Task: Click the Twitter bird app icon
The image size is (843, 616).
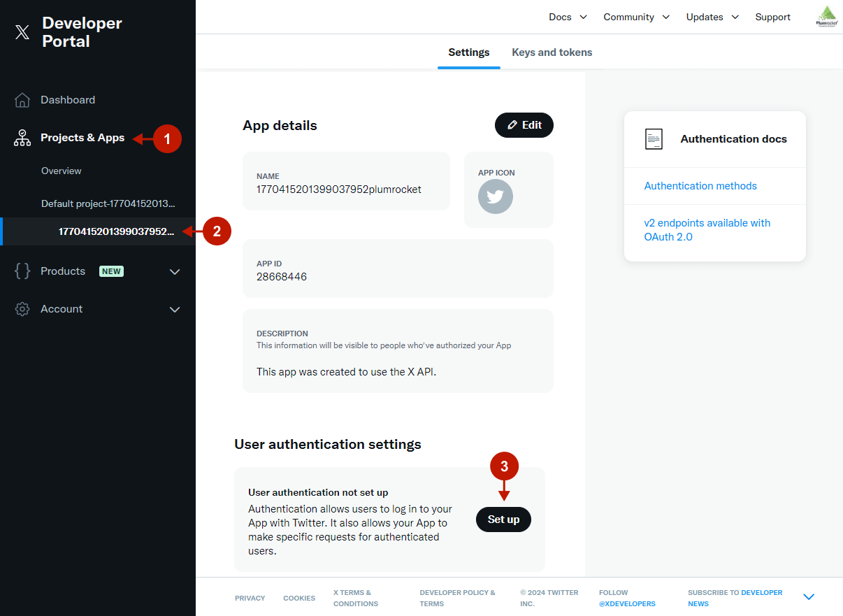Action: tap(496, 197)
